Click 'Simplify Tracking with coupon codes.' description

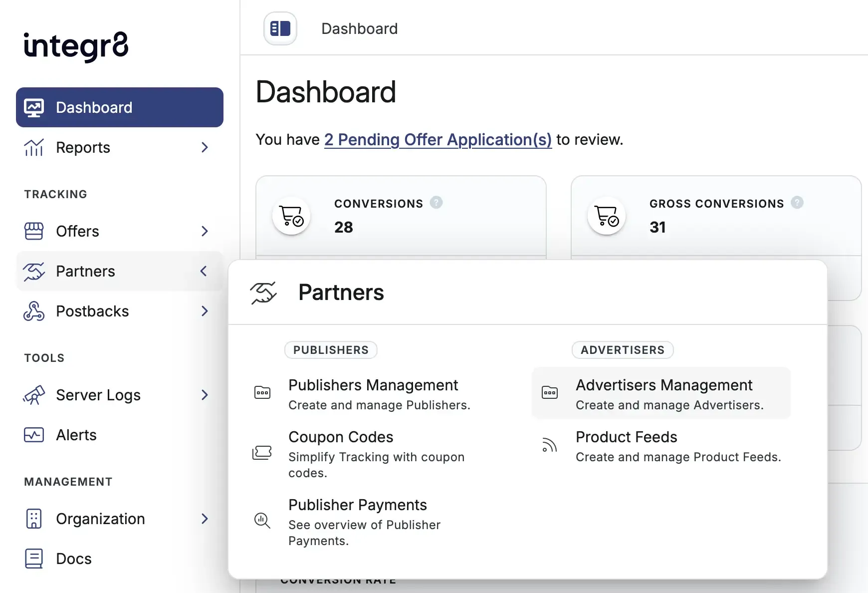click(377, 465)
